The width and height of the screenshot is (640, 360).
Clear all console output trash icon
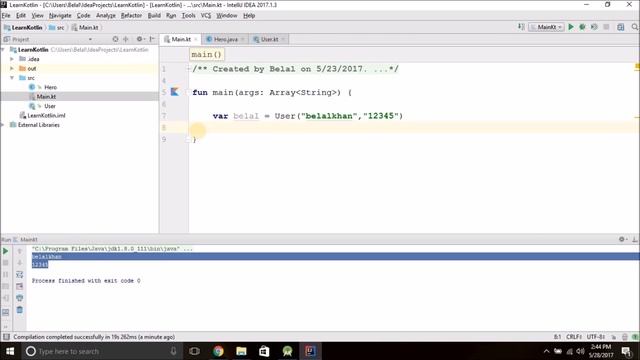click(20, 310)
